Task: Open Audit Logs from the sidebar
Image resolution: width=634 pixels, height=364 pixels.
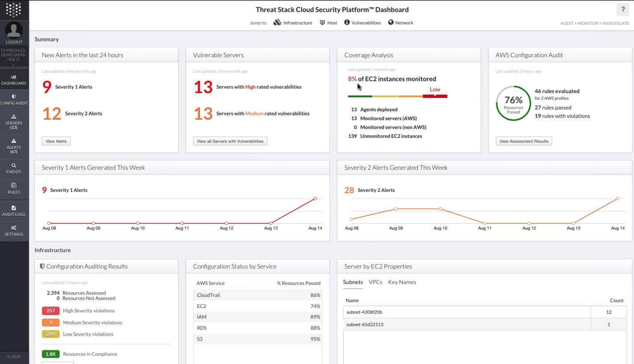Action: (14, 211)
